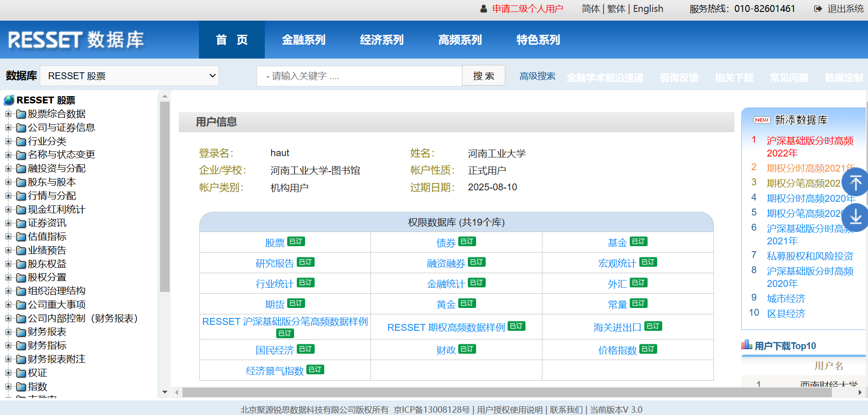Click the keyword search input field
The image size is (868, 415).
click(359, 76)
